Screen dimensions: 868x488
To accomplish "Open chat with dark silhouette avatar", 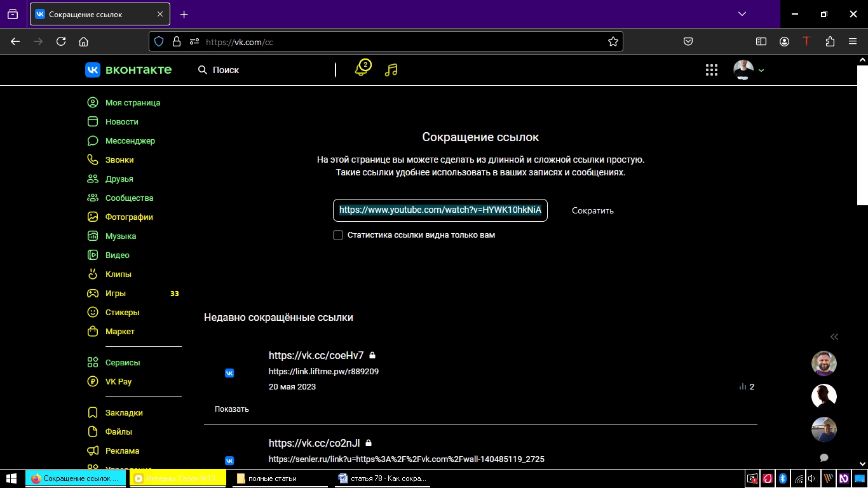I will (824, 396).
